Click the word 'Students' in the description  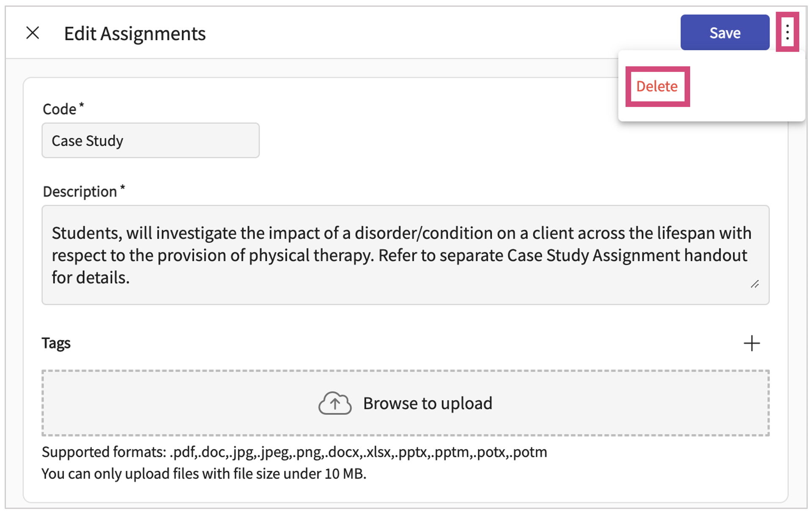pos(86,233)
